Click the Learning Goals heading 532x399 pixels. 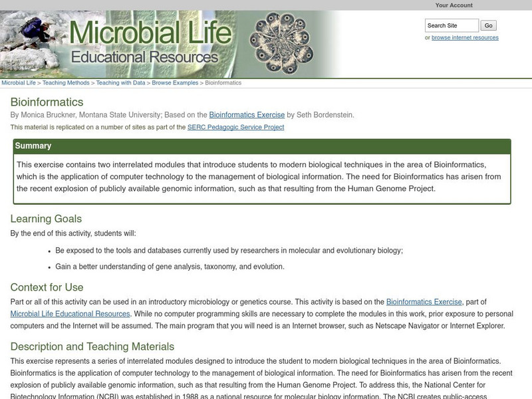[x=46, y=219]
